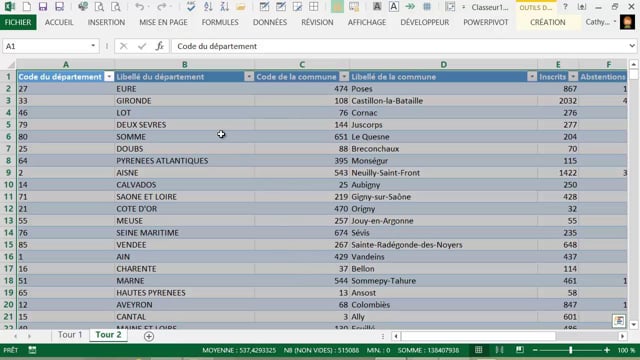Click the Excel application logo icon
The image size is (640, 360).
(10, 7)
